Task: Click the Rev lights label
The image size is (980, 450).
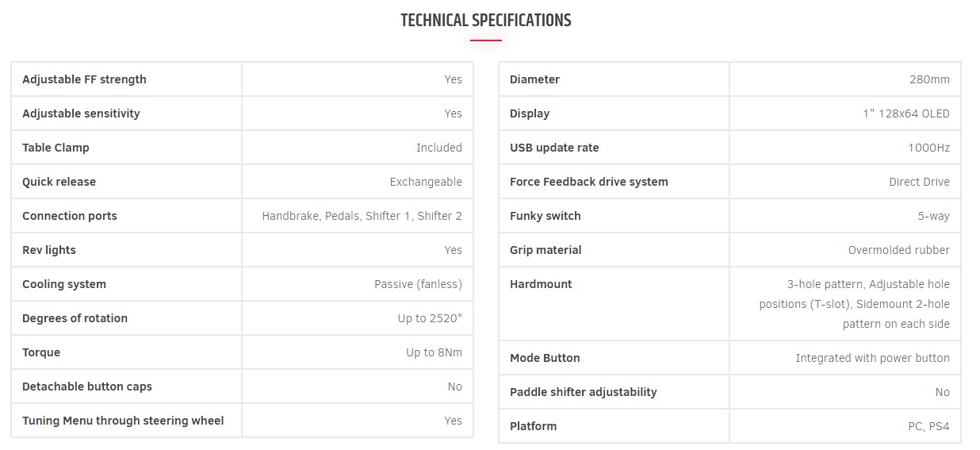Action: [x=49, y=250]
